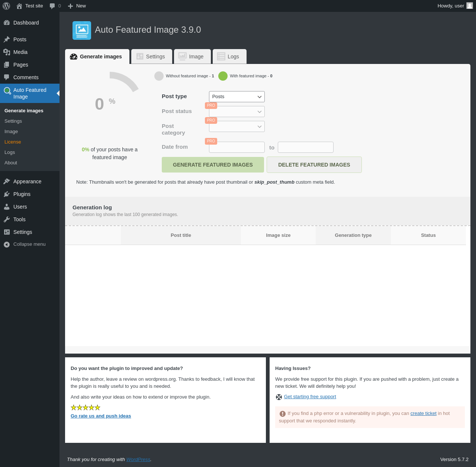Open Settings in plugin sidebar submenu
476x467 pixels.
tap(13, 121)
